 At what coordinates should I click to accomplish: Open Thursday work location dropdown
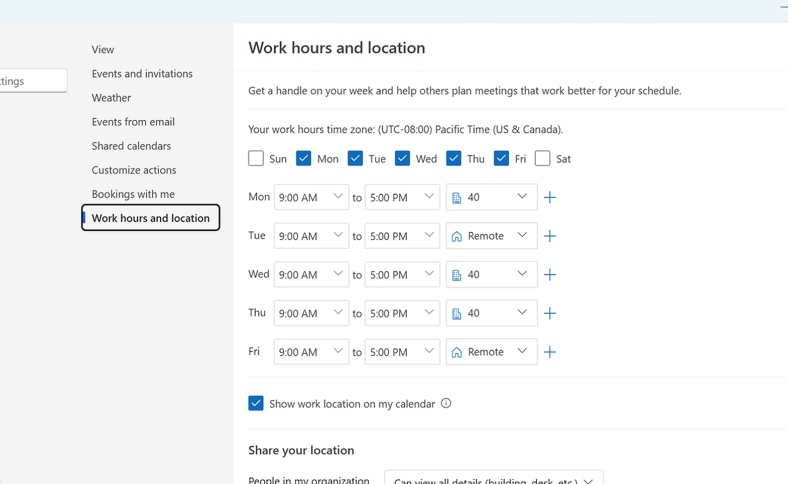click(491, 313)
